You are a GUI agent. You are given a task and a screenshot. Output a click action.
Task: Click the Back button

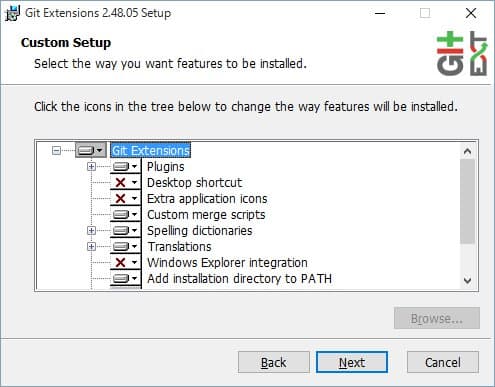coord(274,362)
